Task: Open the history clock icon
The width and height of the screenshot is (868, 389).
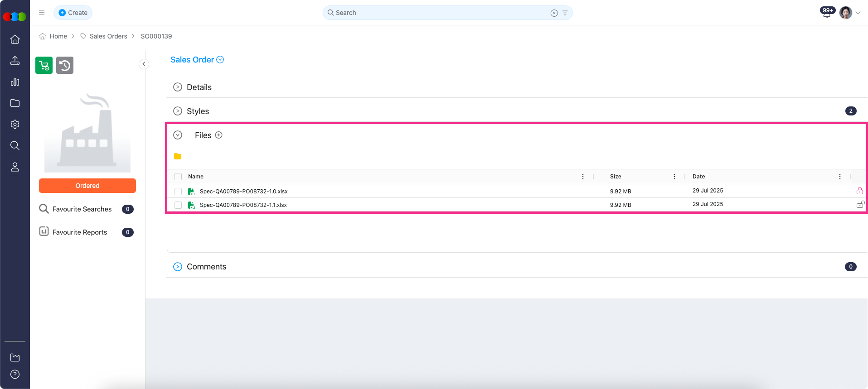Action: pyautogui.click(x=65, y=65)
